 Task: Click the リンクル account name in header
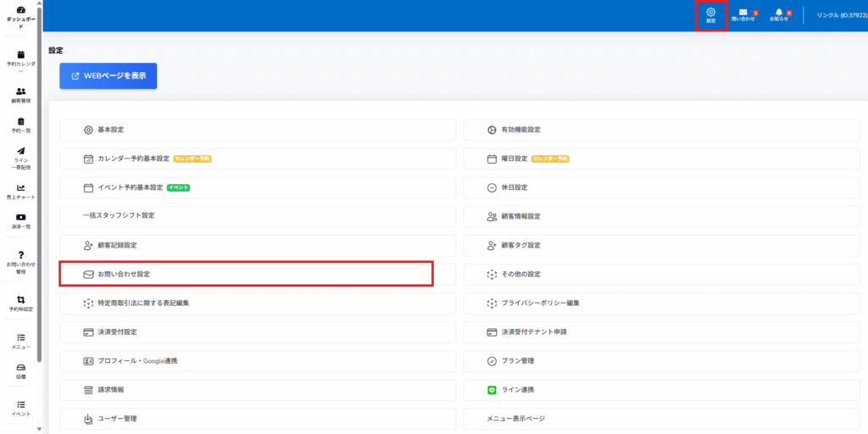837,15
